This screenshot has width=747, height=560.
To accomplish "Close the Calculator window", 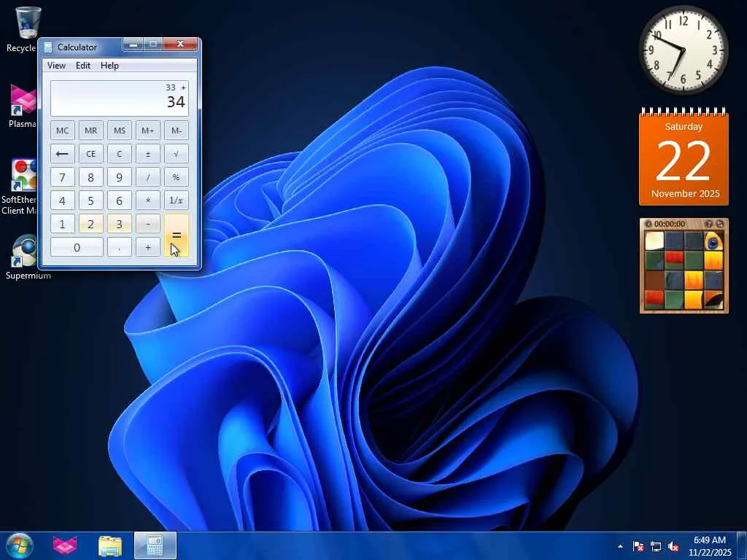I will (180, 44).
